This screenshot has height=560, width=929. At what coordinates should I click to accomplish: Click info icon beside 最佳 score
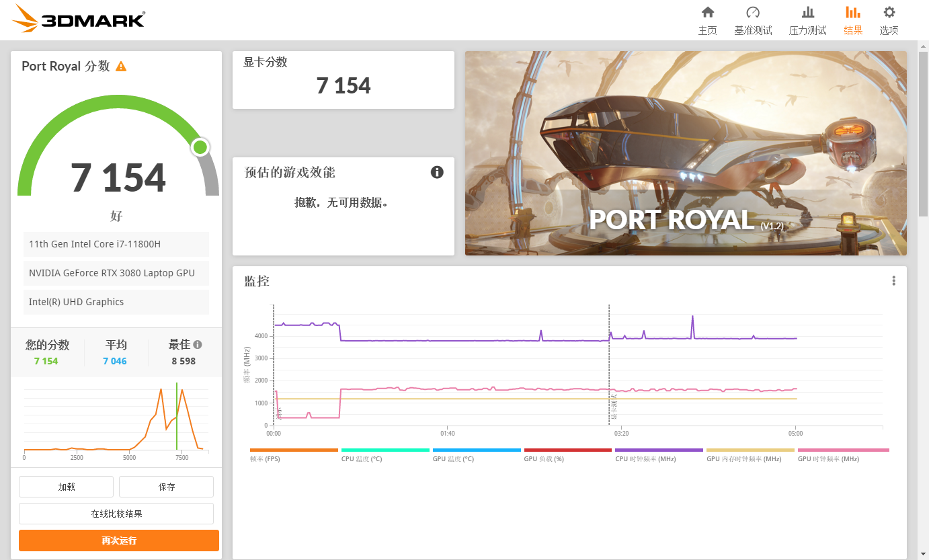198,344
